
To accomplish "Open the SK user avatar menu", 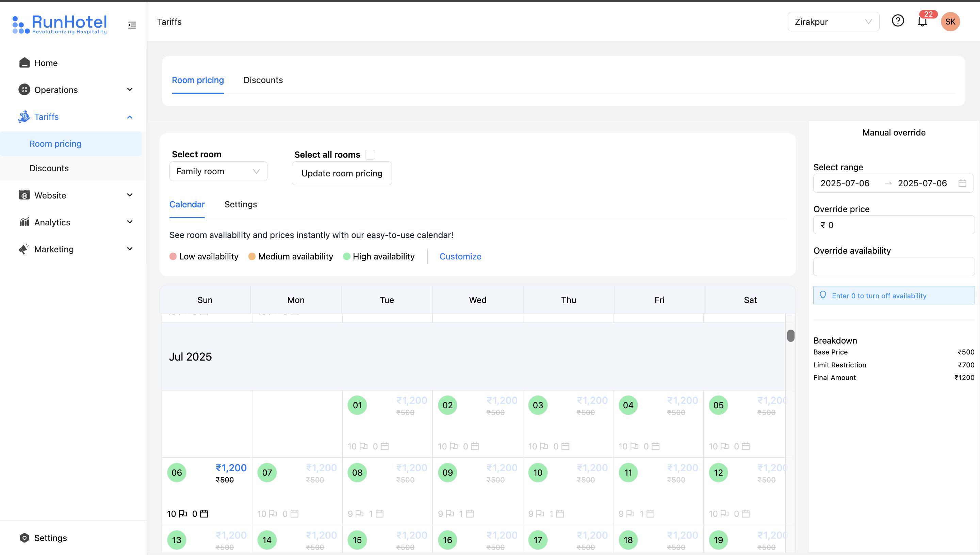I will tap(950, 22).
